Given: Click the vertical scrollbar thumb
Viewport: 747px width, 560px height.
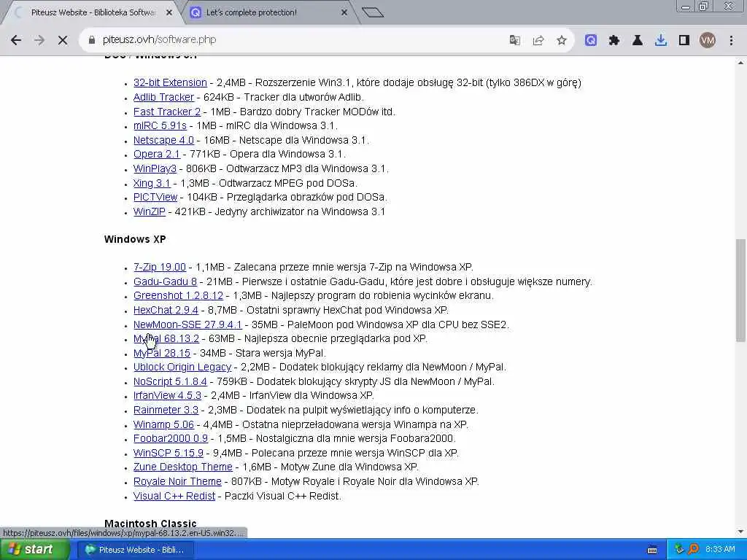Looking at the screenshot, I should coord(740,290).
